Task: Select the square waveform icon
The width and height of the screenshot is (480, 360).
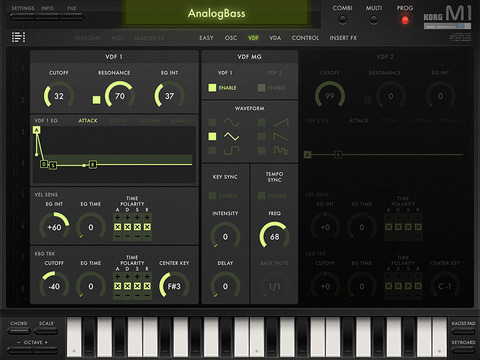Action: [231, 151]
